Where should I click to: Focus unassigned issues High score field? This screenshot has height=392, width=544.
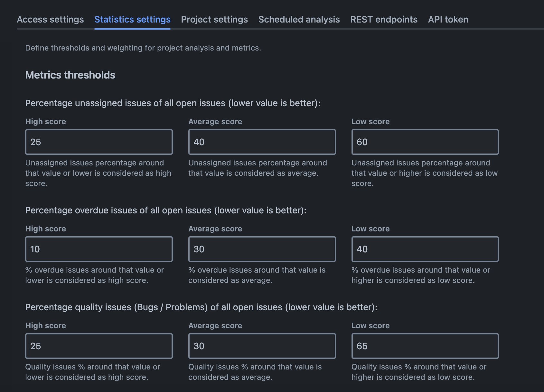click(99, 142)
